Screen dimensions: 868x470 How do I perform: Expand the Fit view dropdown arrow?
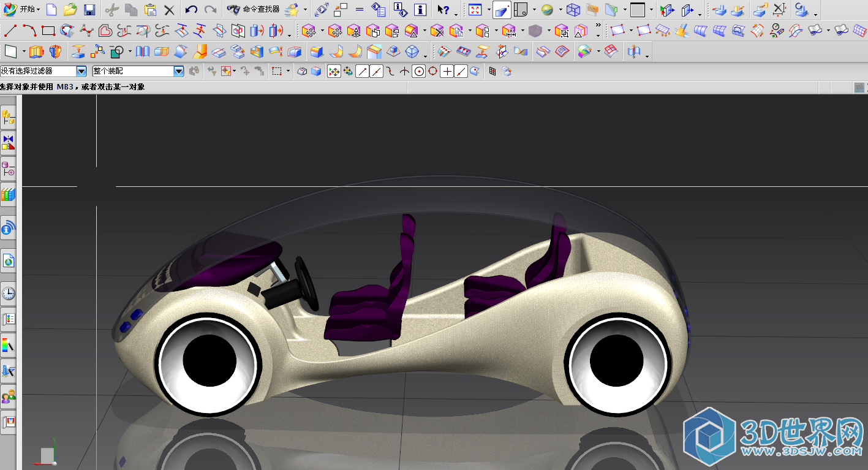488,10
